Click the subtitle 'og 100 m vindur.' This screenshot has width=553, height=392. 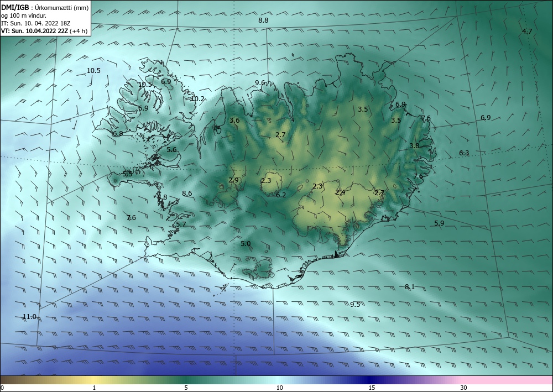click(24, 15)
